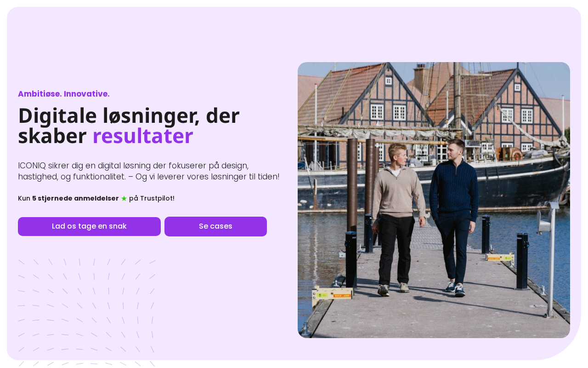Click the man in the beige sweater
The image size is (588, 368).
[398, 218]
